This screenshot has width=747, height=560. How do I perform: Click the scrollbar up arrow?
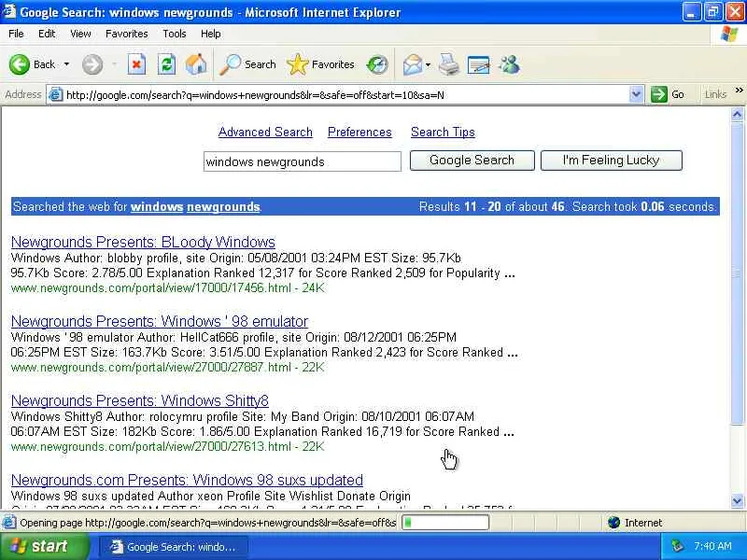click(x=737, y=114)
